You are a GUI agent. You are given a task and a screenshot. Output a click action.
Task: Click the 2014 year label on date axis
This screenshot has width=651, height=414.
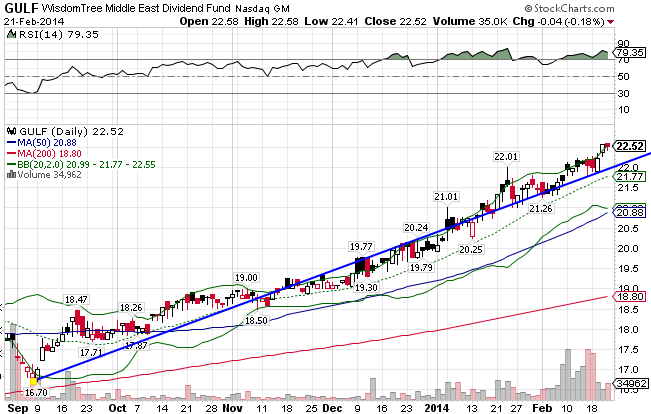click(437, 408)
